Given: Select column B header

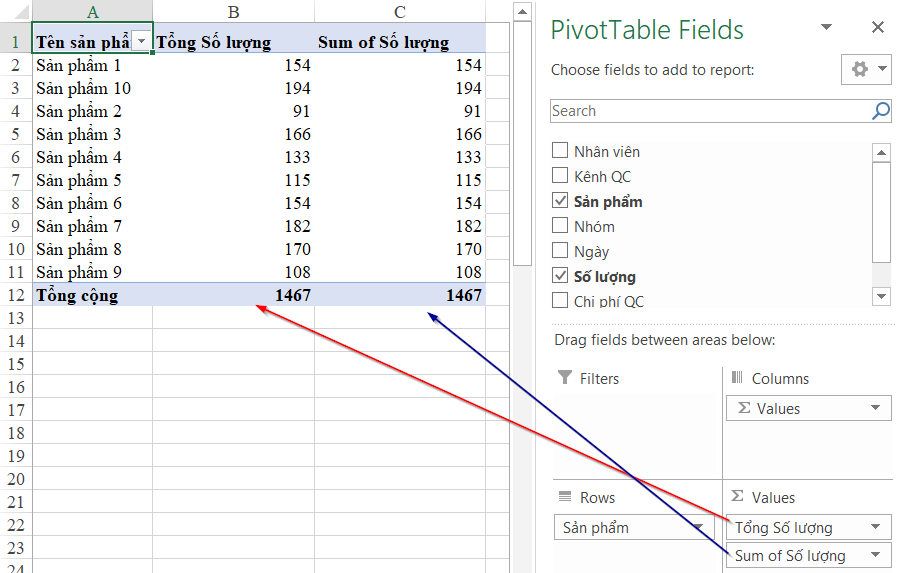Looking at the screenshot, I should pyautogui.click(x=233, y=12).
